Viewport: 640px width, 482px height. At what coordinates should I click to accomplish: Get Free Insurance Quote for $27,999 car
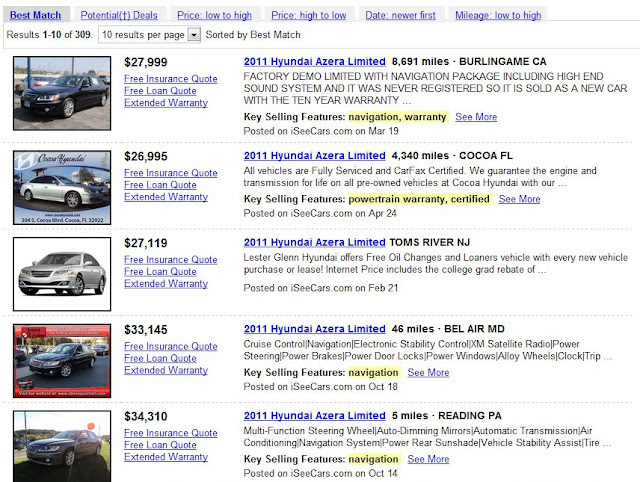[171, 79]
